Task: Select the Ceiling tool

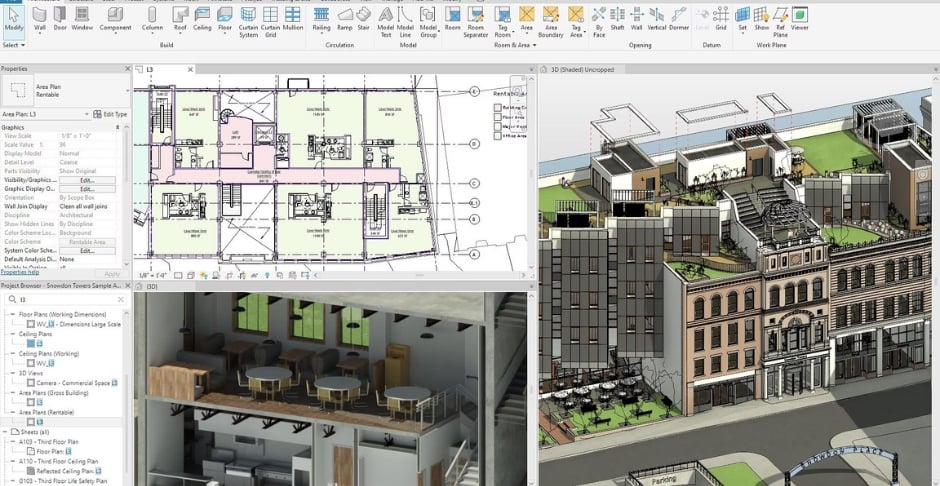Action: [x=202, y=20]
